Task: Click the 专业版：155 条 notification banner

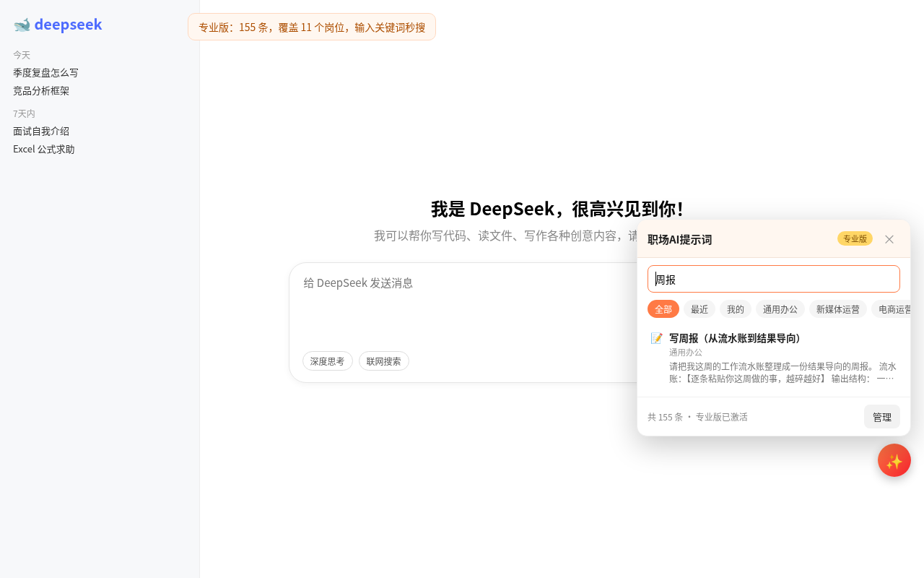Action: click(312, 27)
